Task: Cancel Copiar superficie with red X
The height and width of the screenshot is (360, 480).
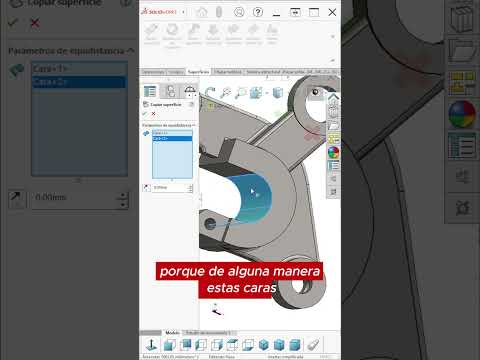Action: 153,114
